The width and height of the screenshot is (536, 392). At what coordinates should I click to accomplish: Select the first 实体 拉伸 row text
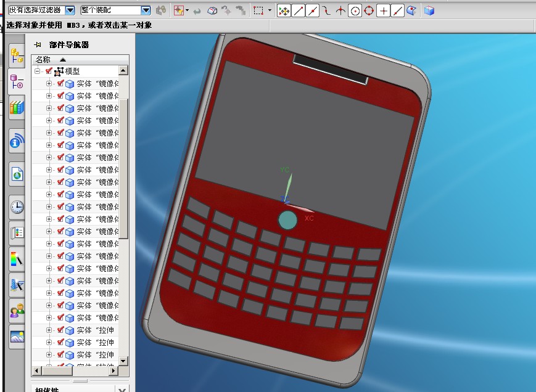click(x=96, y=330)
